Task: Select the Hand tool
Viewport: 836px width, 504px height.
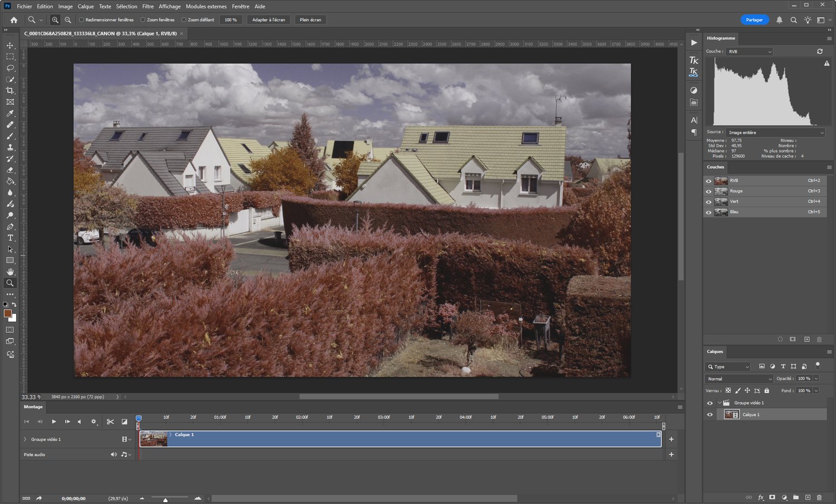Action: pyautogui.click(x=10, y=272)
